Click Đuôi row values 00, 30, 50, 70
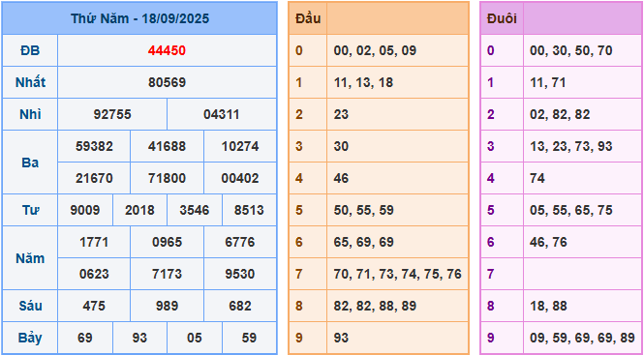644x355 pixels. point(571,50)
